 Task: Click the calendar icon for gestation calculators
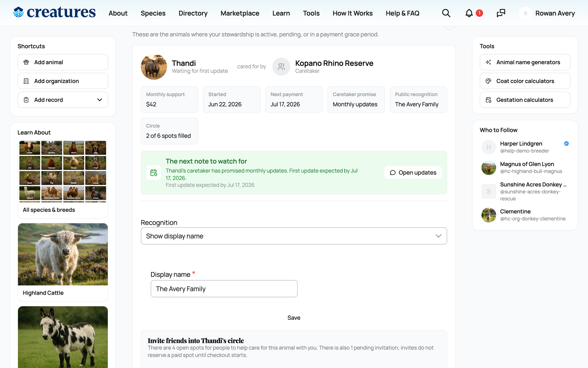[488, 100]
